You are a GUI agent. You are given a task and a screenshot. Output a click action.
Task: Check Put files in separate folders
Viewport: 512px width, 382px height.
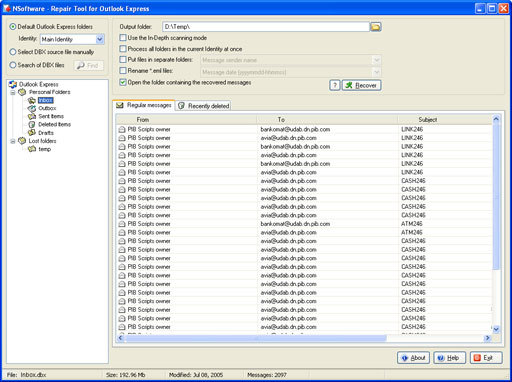click(x=123, y=60)
